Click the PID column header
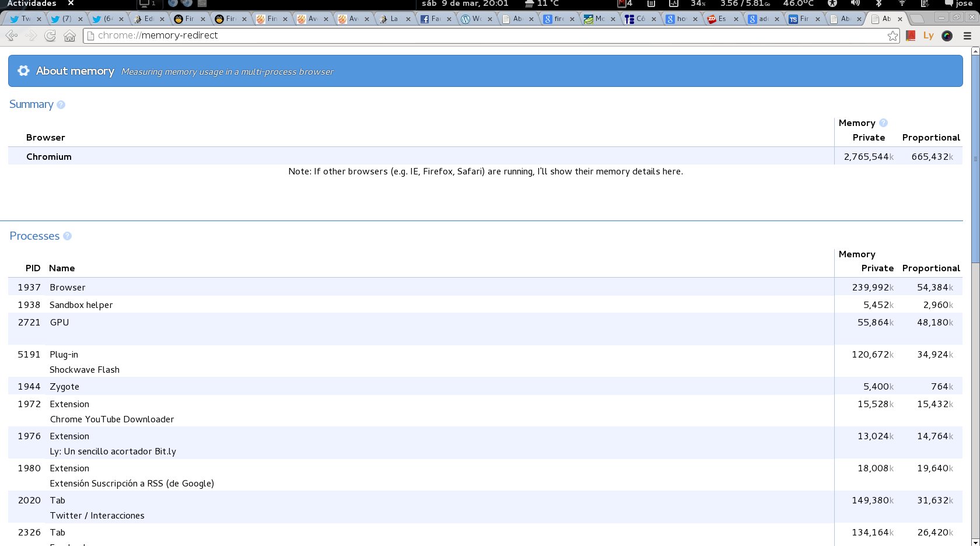This screenshot has width=980, height=546. (33, 268)
